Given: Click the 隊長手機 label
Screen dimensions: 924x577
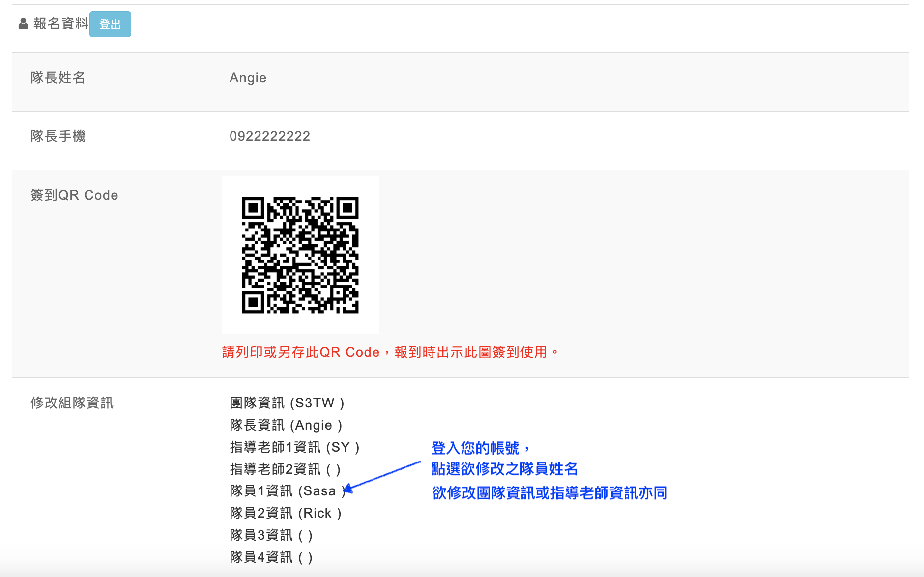Looking at the screenshot, I should pos(58,136).
